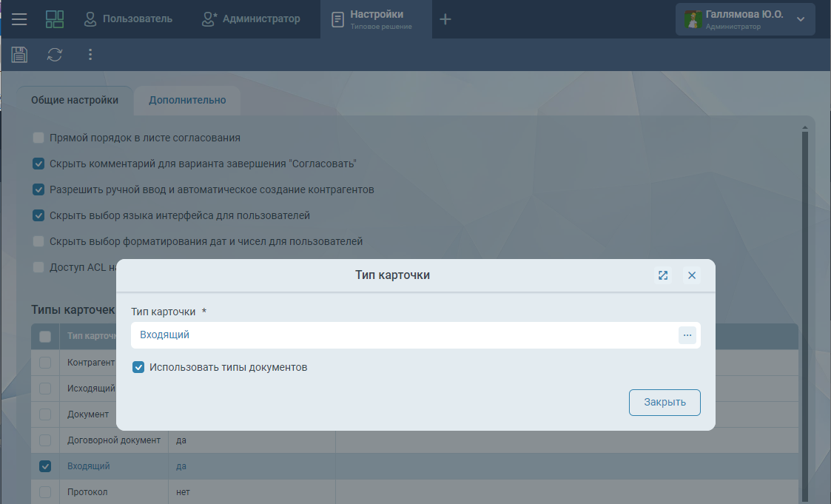The width and height of the screenshot is (831, 504).
Task: Expand the Галлямова Ю.О. user menu
Action: point(801,19)
